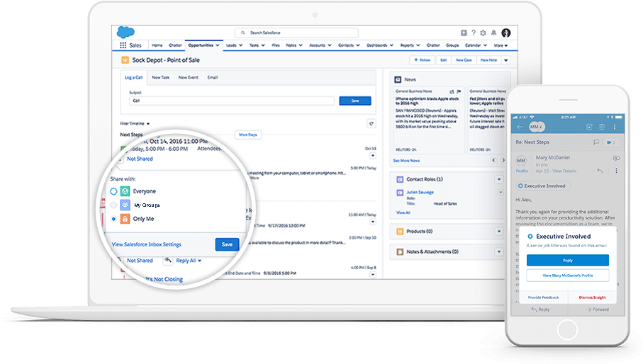Select the Only Me radio option

pos(113,219)
